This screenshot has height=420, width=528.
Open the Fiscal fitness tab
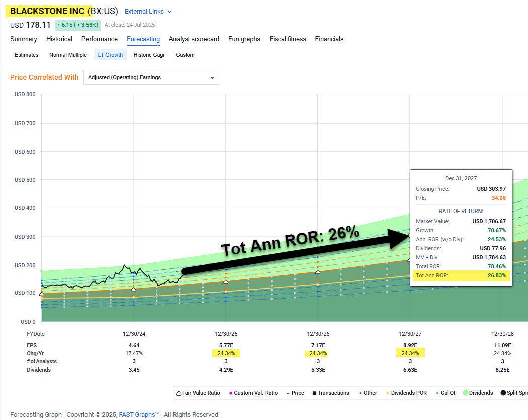pos(288,39)
